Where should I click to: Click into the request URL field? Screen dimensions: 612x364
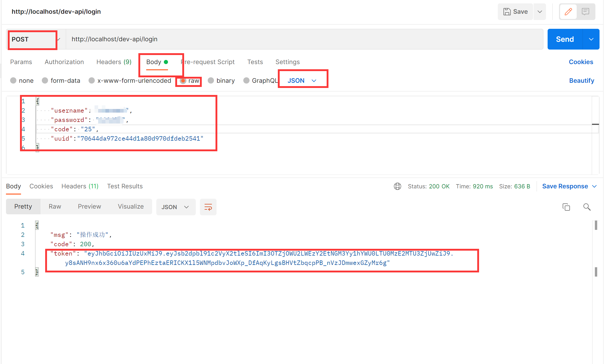tap(304, 39)
